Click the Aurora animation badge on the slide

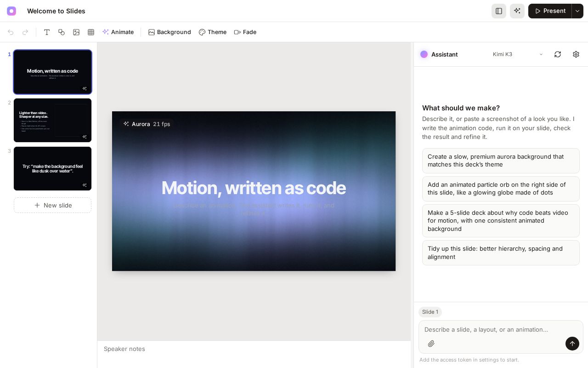[x=147, y=124]
